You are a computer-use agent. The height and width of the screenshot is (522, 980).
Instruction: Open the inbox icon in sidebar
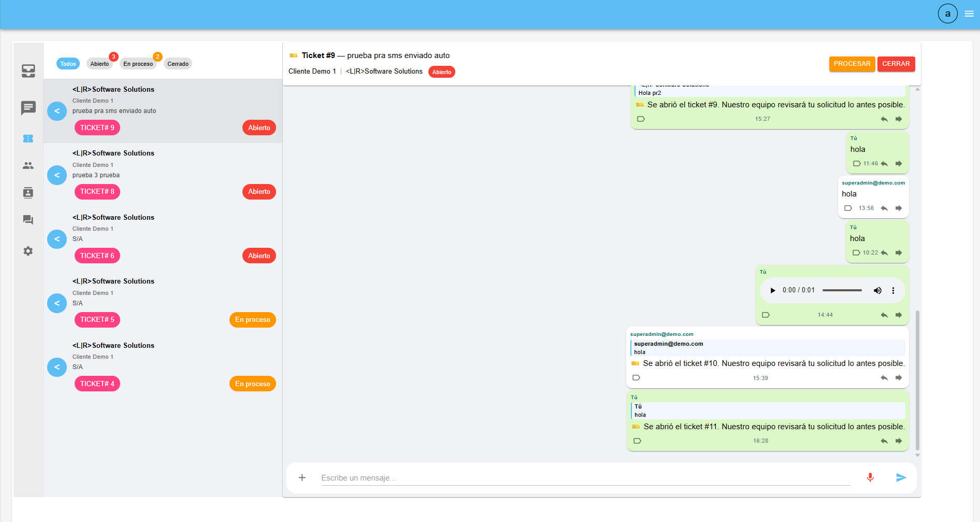point(28,71)
